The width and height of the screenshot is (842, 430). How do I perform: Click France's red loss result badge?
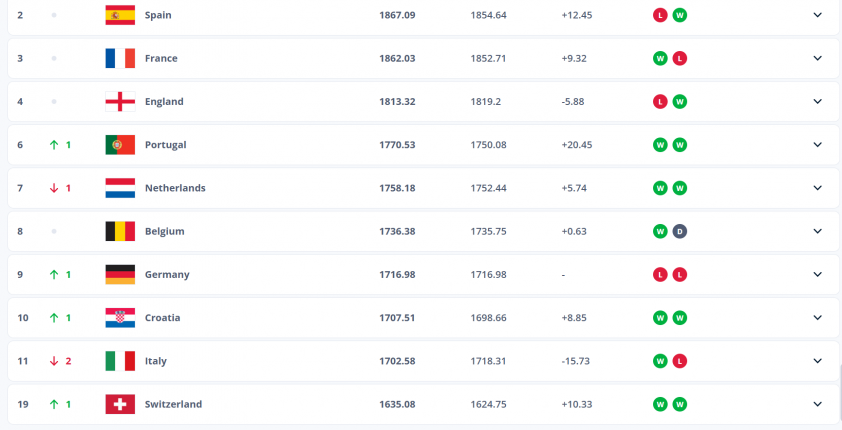[x=680, y=58]
